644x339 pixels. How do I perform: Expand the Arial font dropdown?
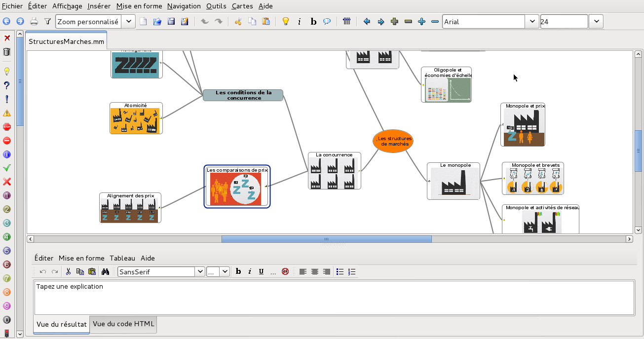[532, 21]
